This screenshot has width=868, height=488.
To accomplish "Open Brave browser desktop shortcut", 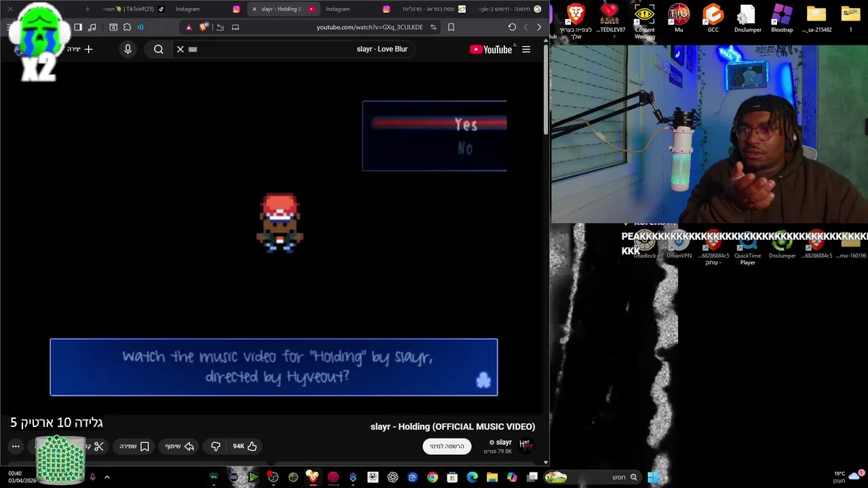I will (x=575, y=20).
